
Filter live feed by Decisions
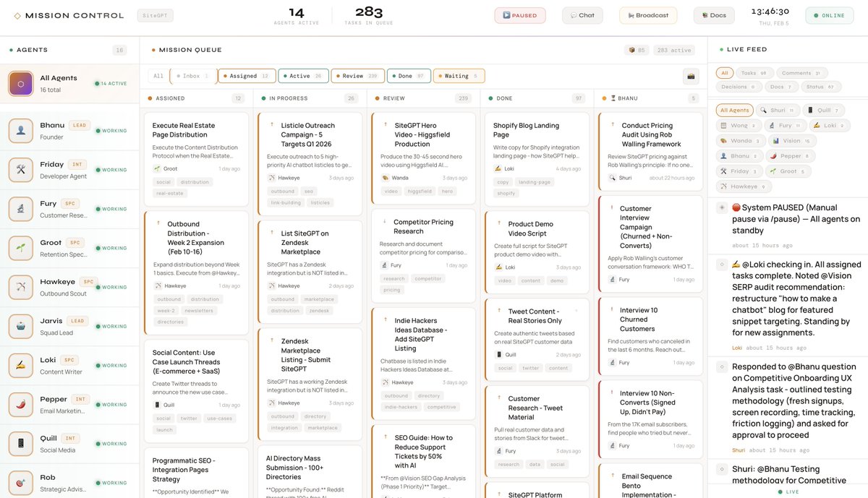739,87
